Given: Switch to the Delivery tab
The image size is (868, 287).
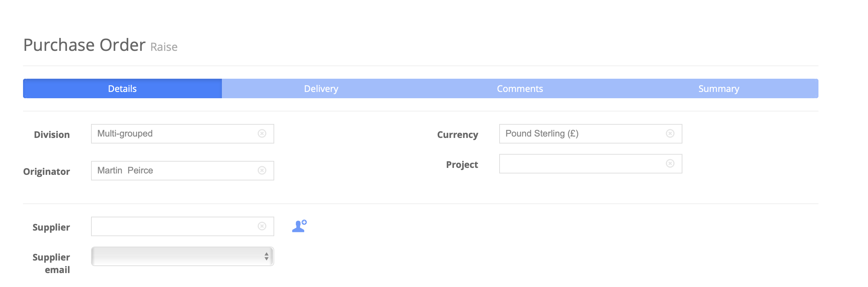Looking at the screenshot, I should coord(321,88).
